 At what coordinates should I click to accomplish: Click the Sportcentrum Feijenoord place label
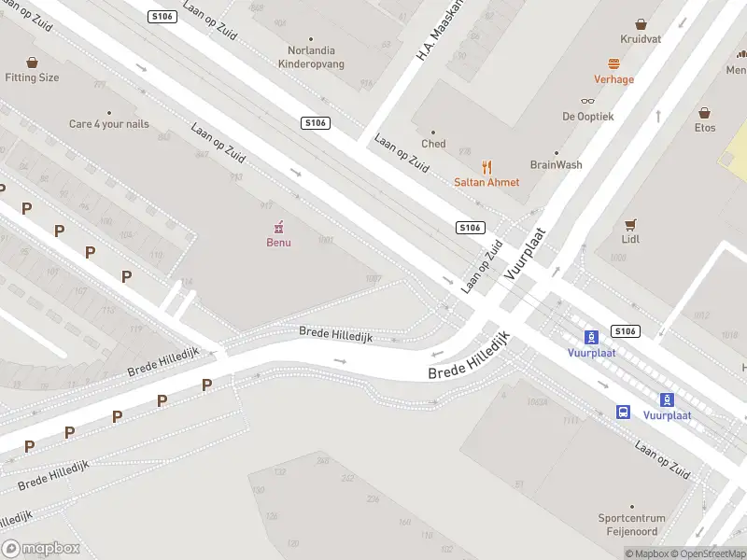pyautogui.click(x=632, y=525)
